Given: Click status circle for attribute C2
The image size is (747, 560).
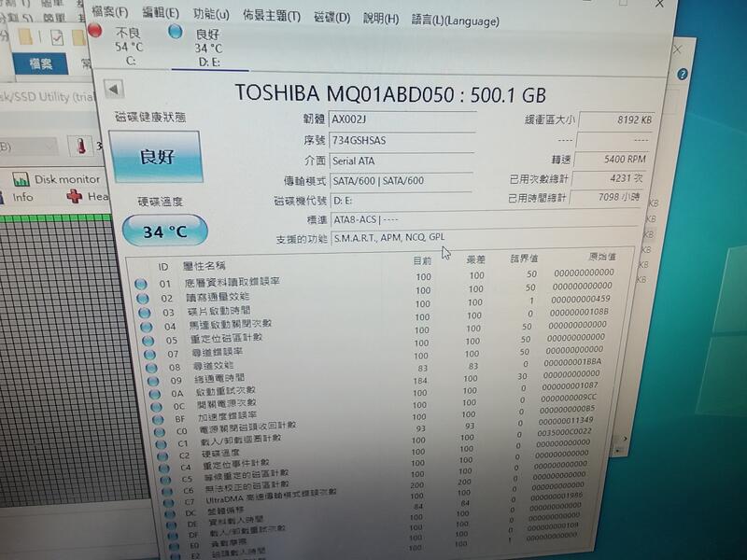Looking at the screenshot, I should coord(162,456).
